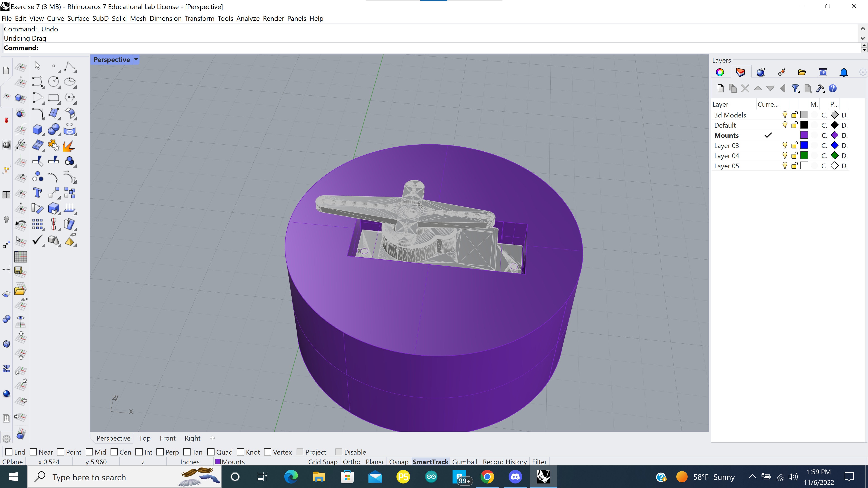Viewport: 868px width, 488px height.
Task: Click the Command prompt input line
Action: click(x=431, y=48)
